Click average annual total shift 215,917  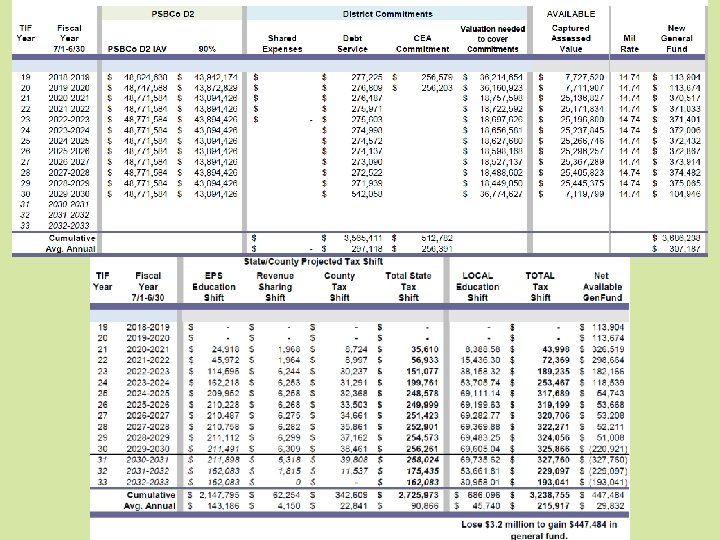553,506
